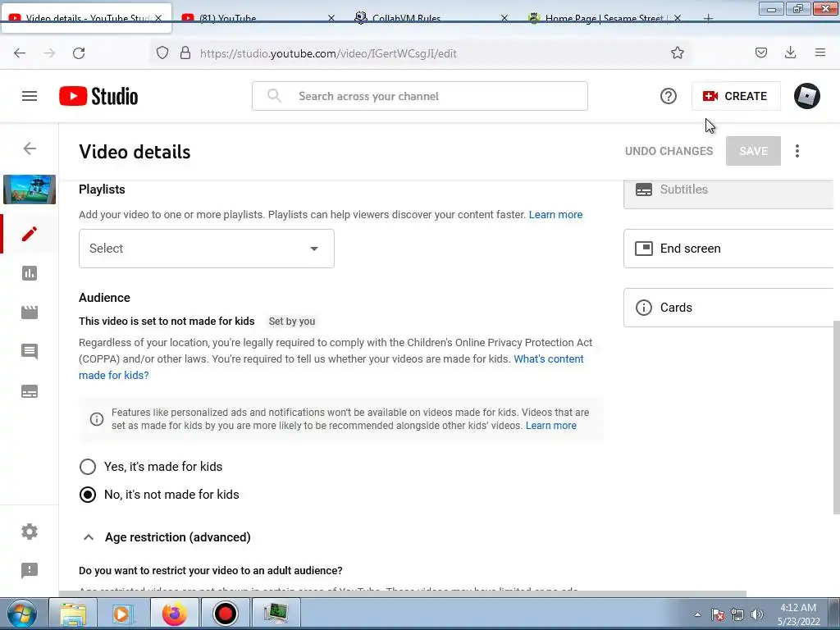Open a new browser tab
The image size is (840, 630).
[708, 20]
